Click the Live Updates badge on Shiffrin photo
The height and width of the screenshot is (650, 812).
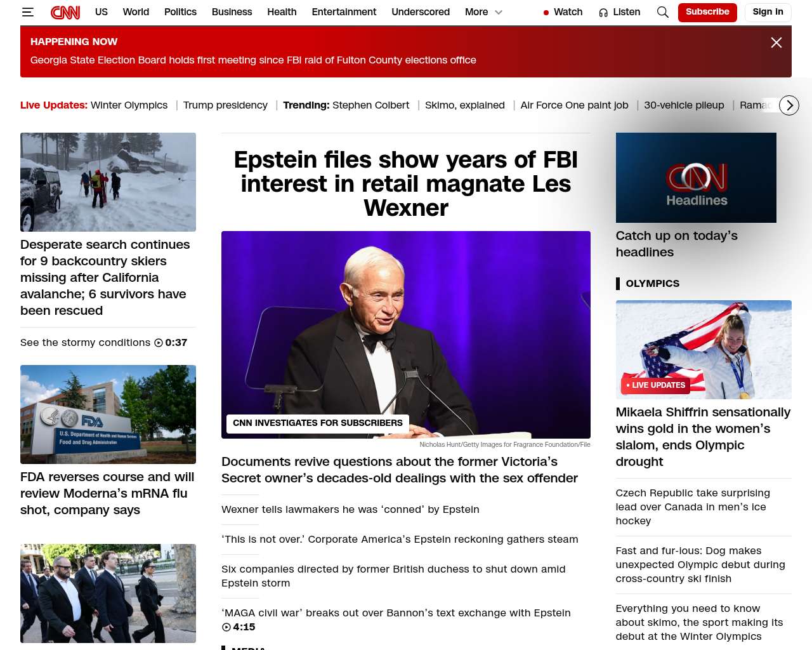click(656, 385)
